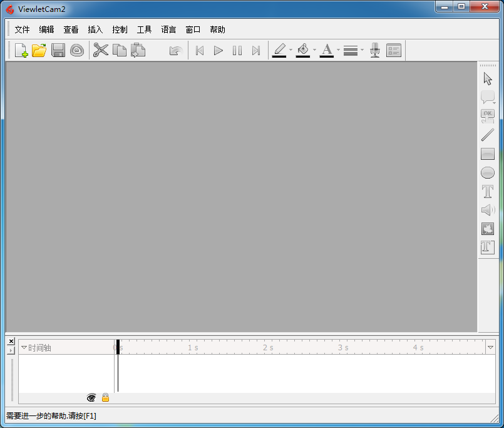
Task: Select the ellipse shape tool
Action: coord(488,173)
